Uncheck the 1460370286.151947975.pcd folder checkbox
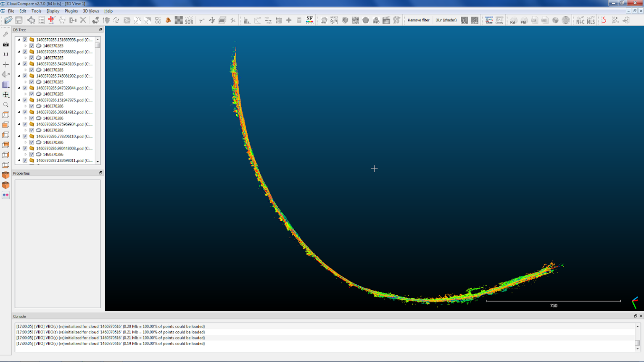The width and height of the screenshot is (644, 362). tap(25, 100)
